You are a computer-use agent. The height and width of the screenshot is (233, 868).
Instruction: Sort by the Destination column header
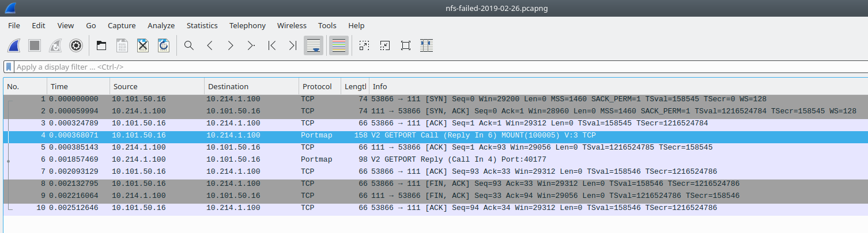coord(252,86)
